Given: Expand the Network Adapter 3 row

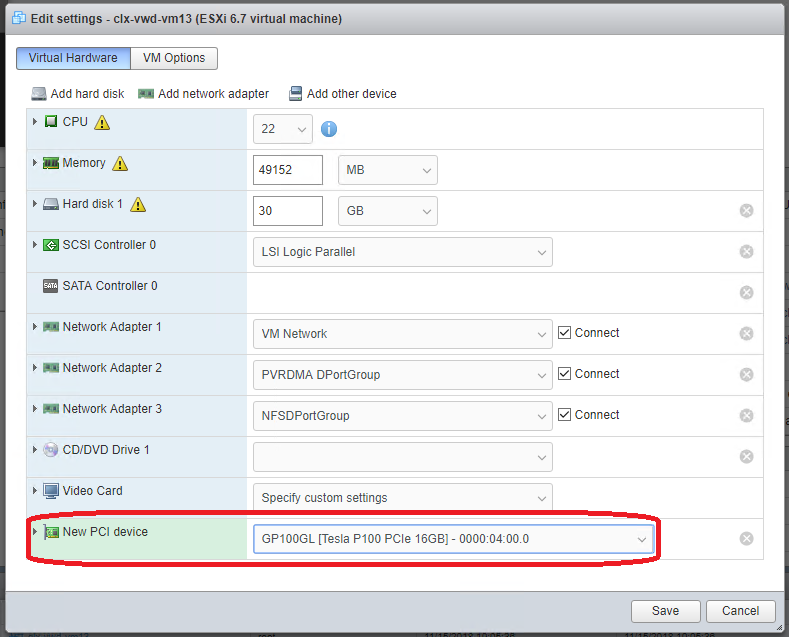Looking at the screenshot, I should (x=35, y=409).
